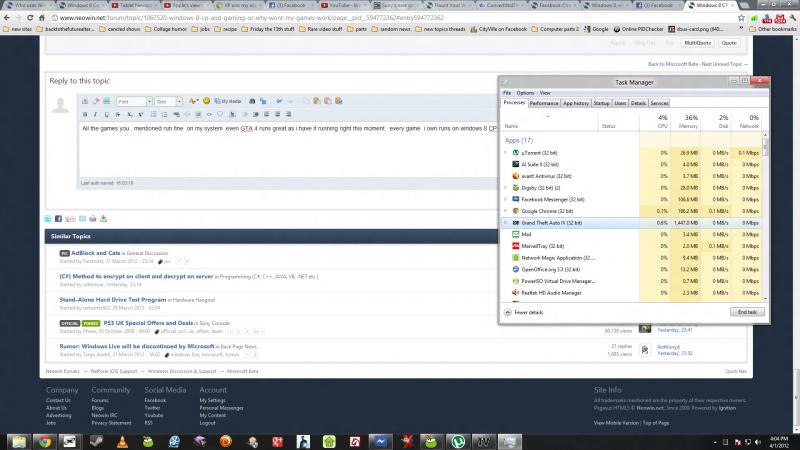Screen dimensions: 800x450
Task: Click the Realtek HD Audio Manager icon
Action: pos(515,293)
